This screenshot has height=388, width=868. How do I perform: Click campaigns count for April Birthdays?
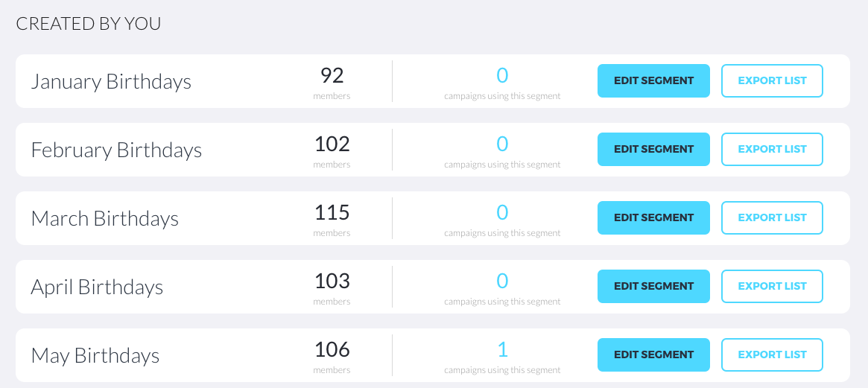coord(502,282)
